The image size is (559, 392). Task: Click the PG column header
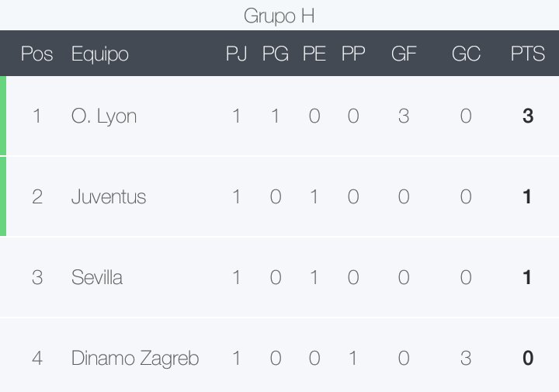[275, 54]
